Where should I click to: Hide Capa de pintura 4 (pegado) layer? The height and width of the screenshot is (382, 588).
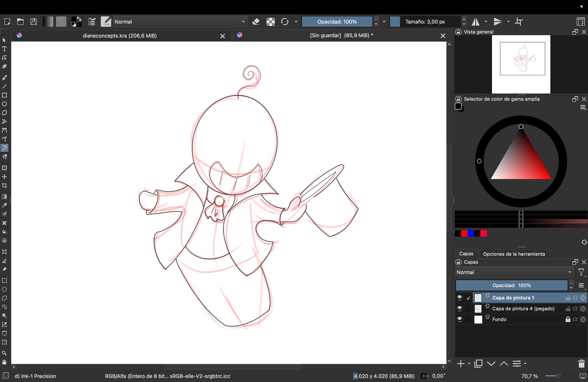pyautogui.click(x=460, y=309)
